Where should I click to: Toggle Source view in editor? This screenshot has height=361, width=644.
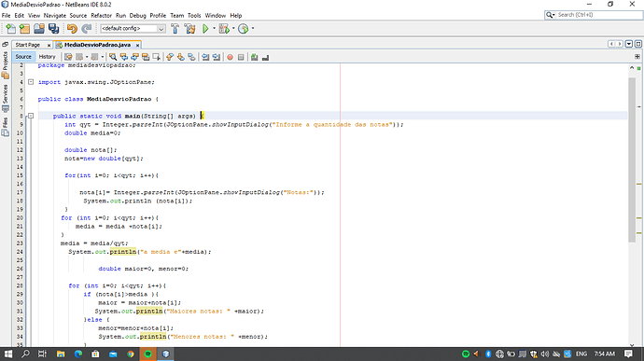coord(23,57)
